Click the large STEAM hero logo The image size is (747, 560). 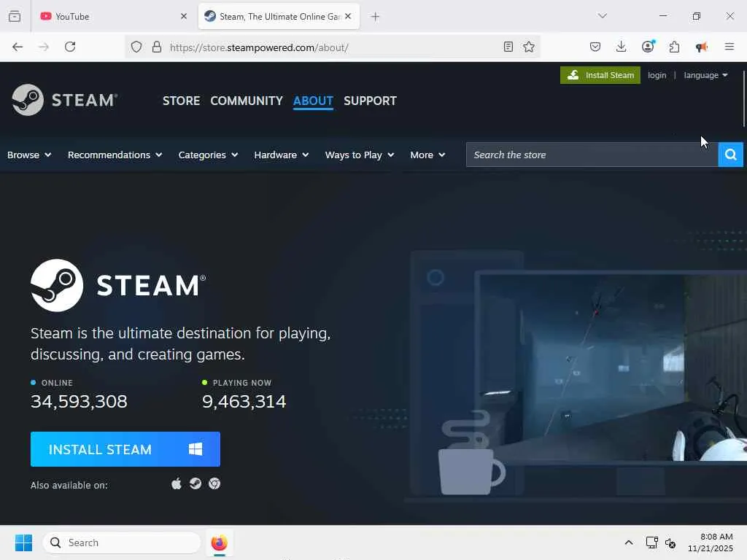pyautogui.click(x=118, y=285)
